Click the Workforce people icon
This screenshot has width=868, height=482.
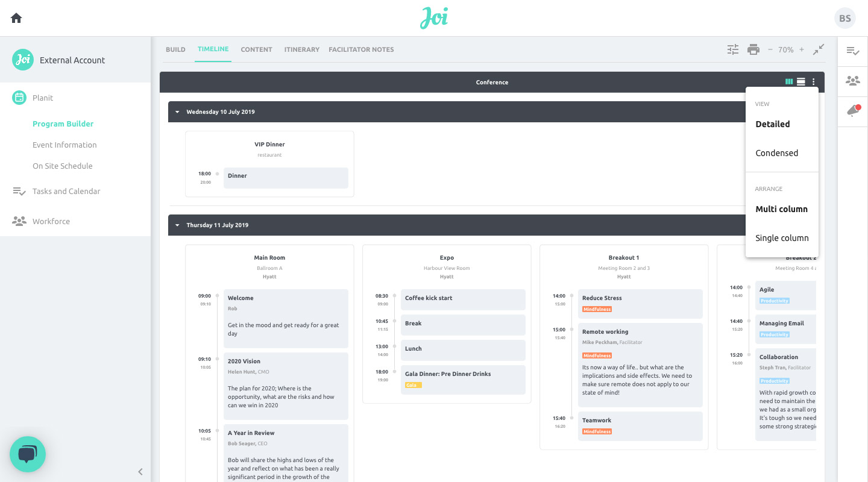click(x=19, y=221)
